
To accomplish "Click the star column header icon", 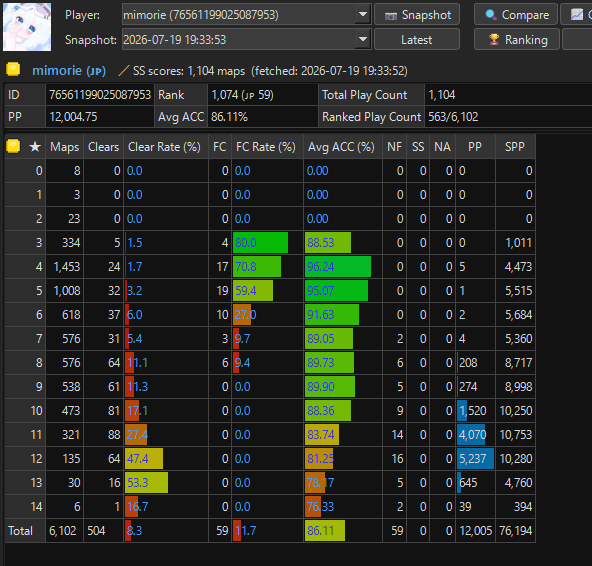I will click(x=35, y=147).
